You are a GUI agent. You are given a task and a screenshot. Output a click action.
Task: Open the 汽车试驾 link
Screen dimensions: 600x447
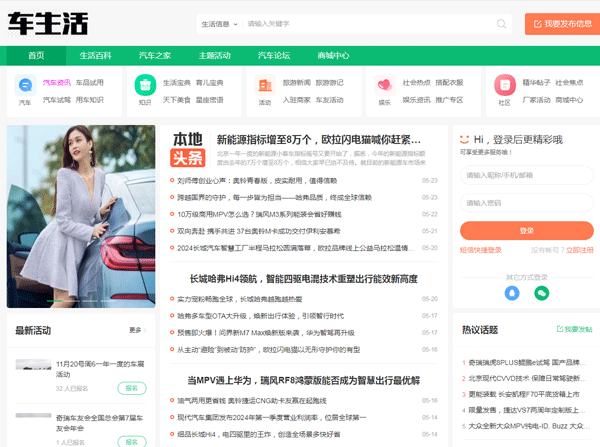coord(57,100)
